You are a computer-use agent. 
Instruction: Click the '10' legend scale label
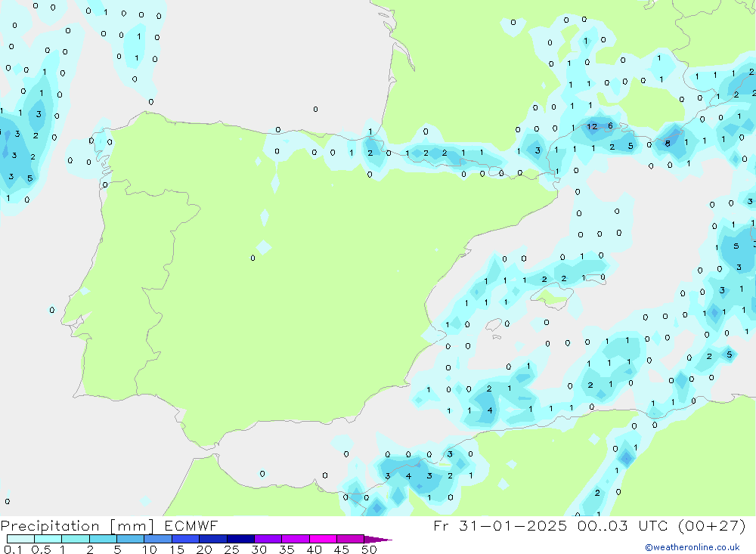150,549
